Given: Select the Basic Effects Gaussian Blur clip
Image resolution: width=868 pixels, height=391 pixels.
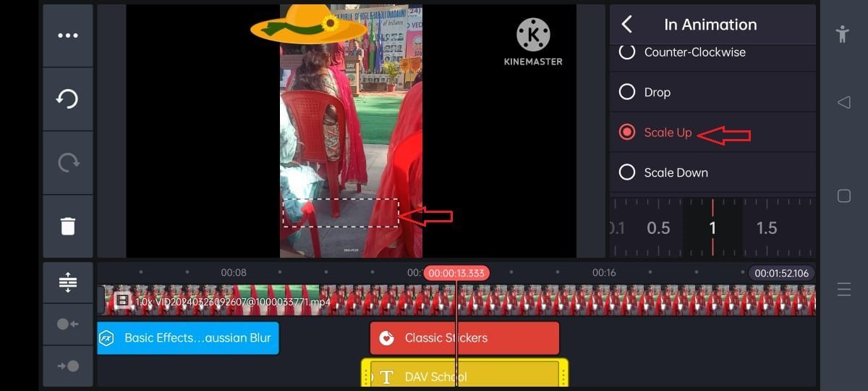Looking at the screenshot, I should (x=188, y=338).
